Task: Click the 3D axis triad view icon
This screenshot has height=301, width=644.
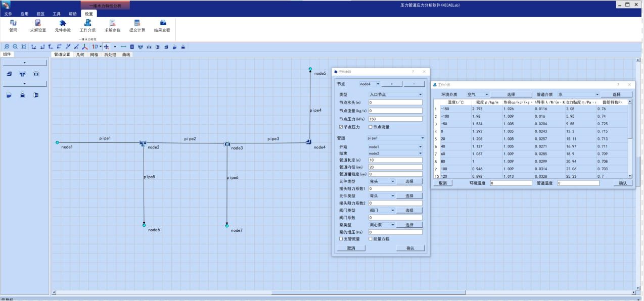Action: click(85, 46)
